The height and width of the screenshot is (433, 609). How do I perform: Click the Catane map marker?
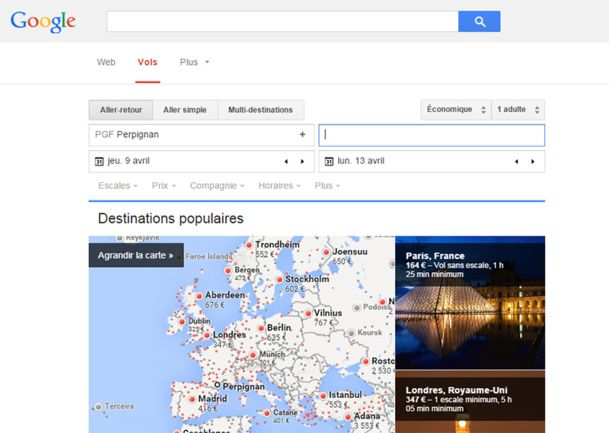point(267,413)
